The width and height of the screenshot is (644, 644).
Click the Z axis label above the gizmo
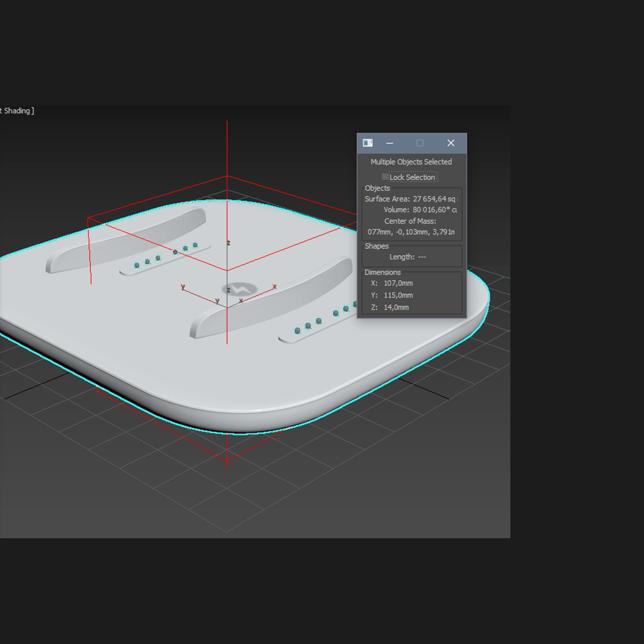tap(228, 243)
